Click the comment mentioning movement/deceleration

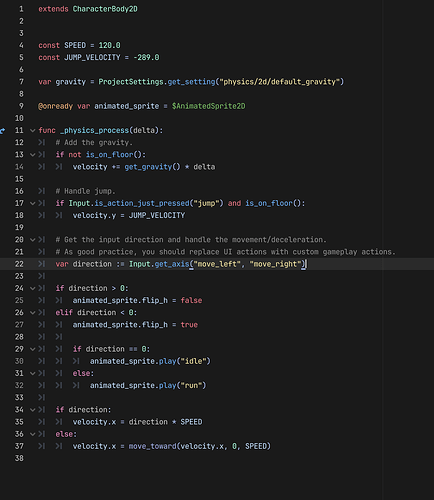(x=191, y=240)
